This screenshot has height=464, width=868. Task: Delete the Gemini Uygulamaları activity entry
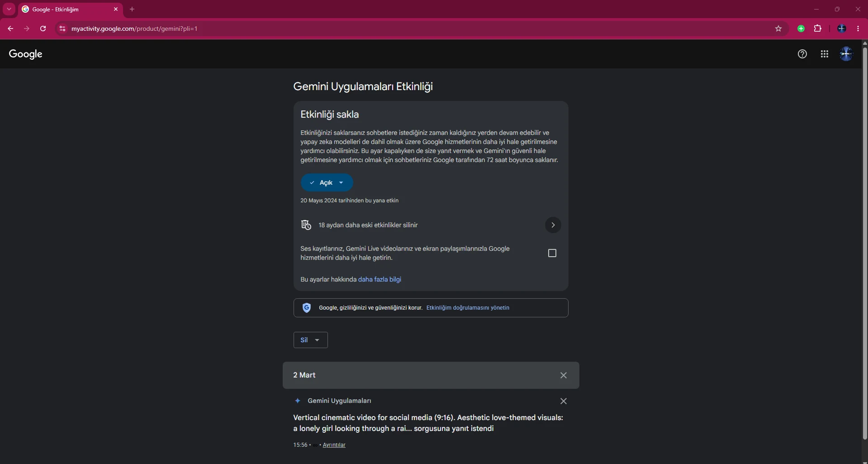click(564, 401)
